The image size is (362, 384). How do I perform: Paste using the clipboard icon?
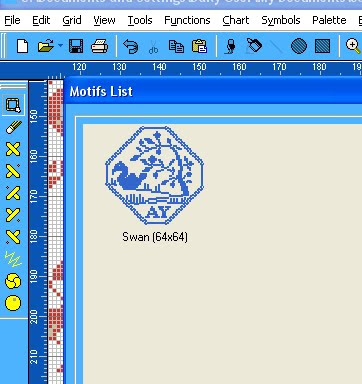click(199, 46)
